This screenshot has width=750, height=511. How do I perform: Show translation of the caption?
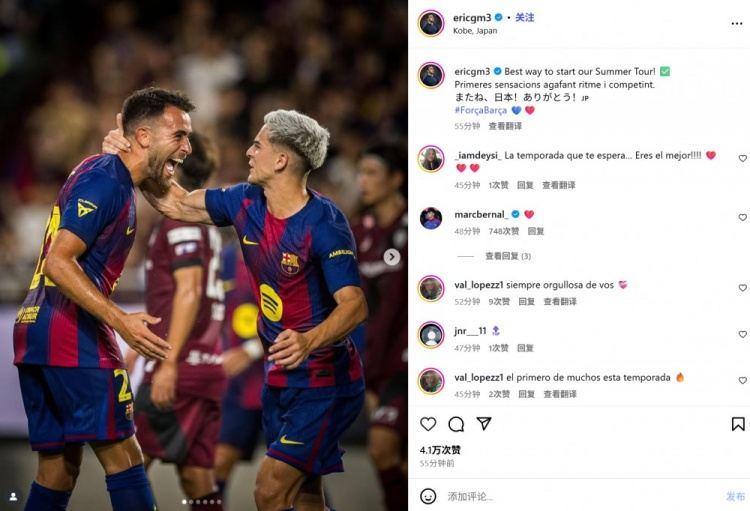pos(505,126)
